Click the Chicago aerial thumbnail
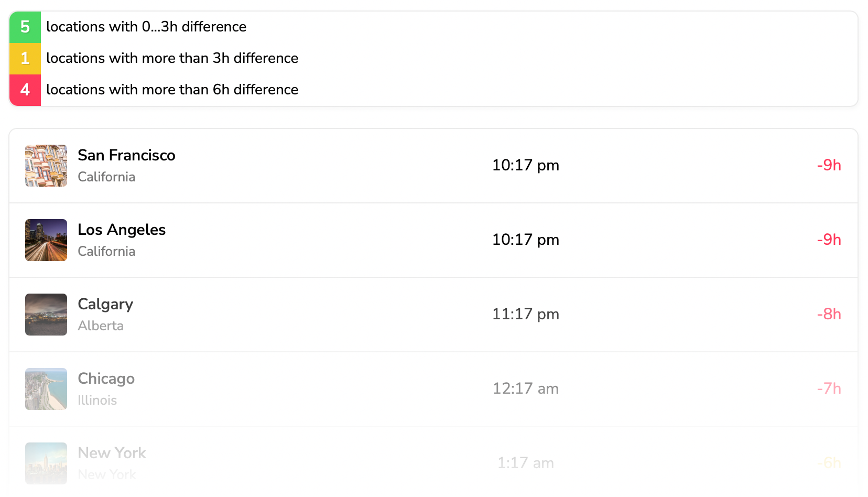Viewport: 868px width, 497px height. [46, 389]
